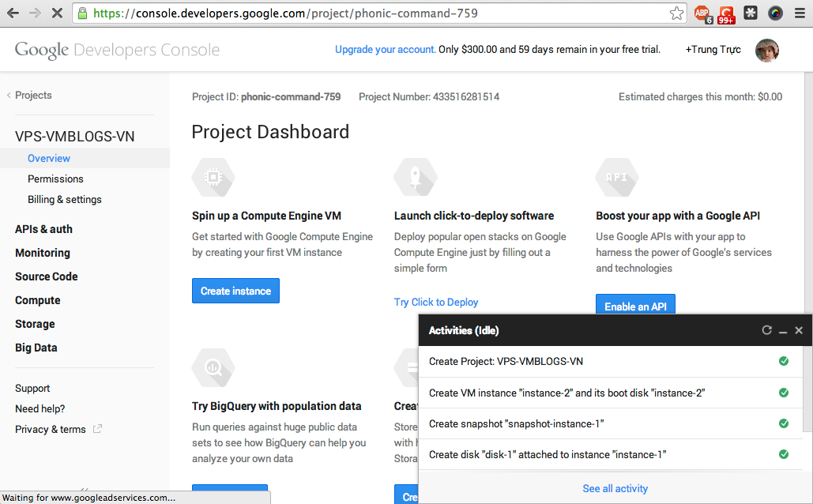Open the Adblock Plus extension
The width and height of the screenshot is (813, 504).
[x=702, y=13]
